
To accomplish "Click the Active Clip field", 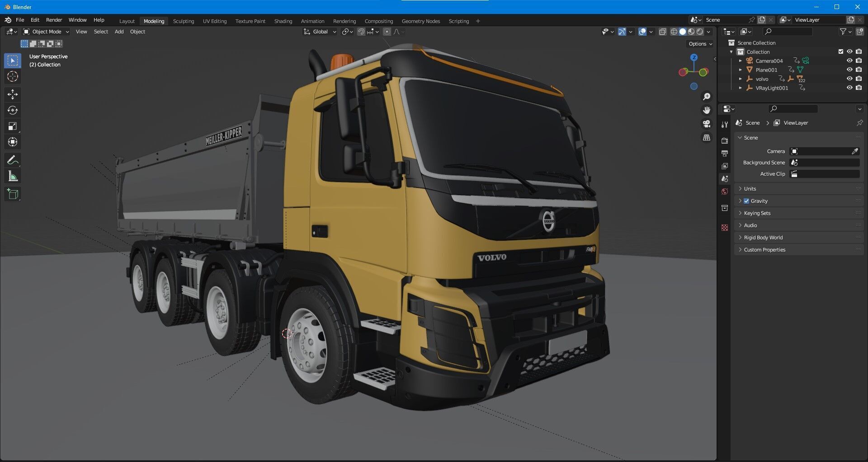I will (x=825, y=174).
